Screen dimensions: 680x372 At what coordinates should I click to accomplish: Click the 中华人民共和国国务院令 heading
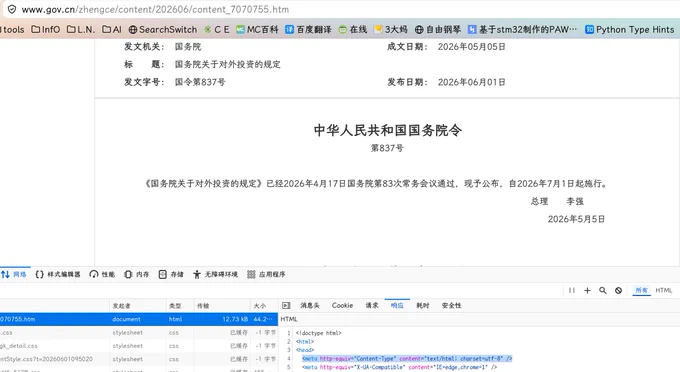tap(388, 130)
